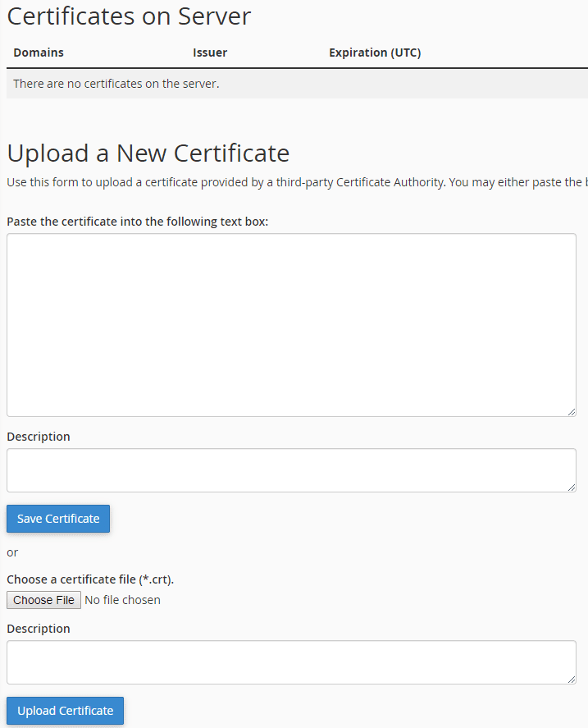
Task: Click the 'Choose a certificate file (*.crt)' label
Action: [x=90, y=579]
